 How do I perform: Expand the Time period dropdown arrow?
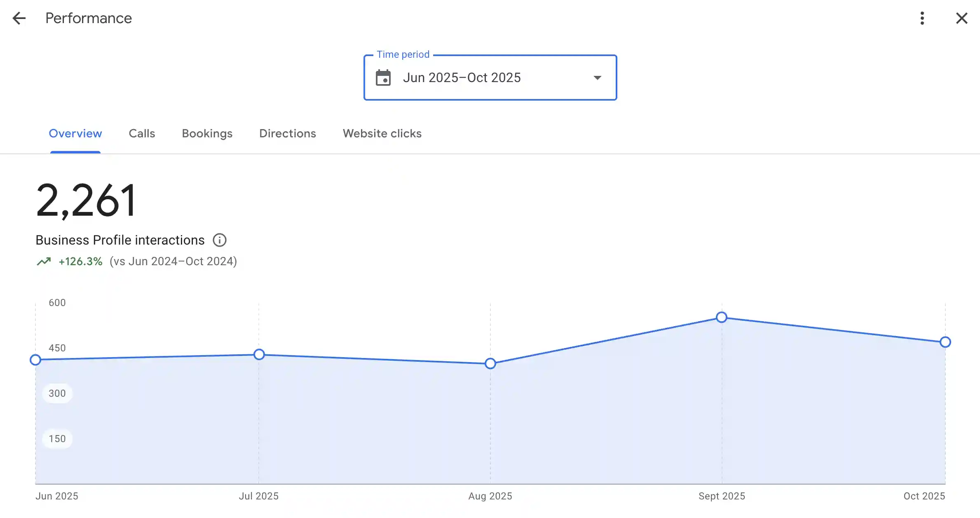597,78
